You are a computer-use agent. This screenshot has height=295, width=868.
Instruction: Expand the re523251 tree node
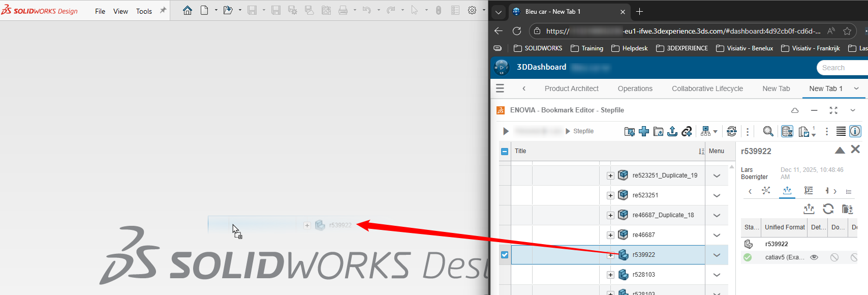610,195
